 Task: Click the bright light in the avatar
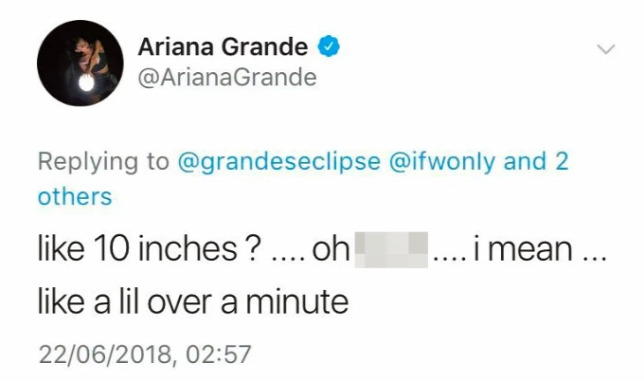coord(86,83)
